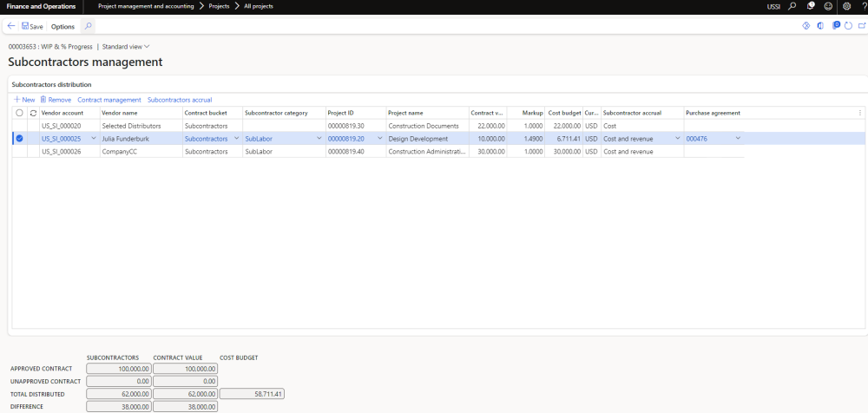Click the smiley feedback icon
Screen dimensions: 868x413
point(828,6)
